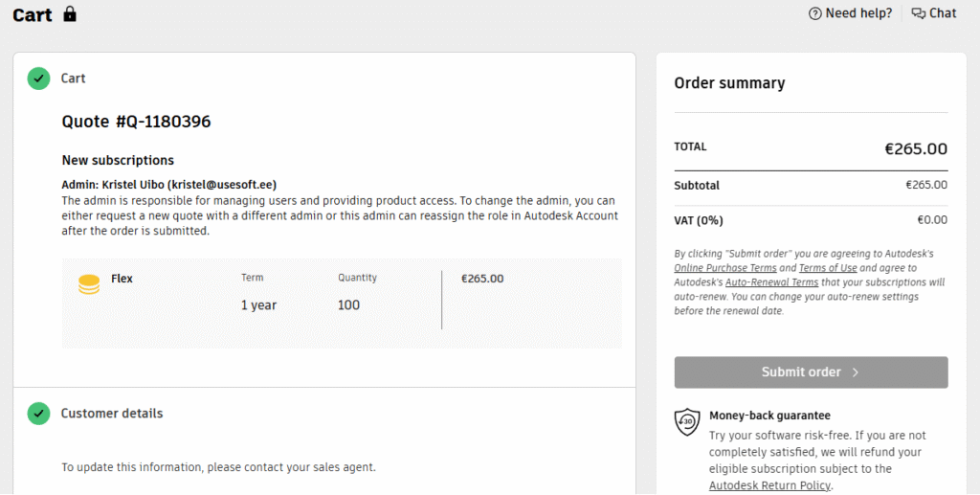
Task: Click the 30-day money-back guarantee shield icon
Action: coord(687,422)
